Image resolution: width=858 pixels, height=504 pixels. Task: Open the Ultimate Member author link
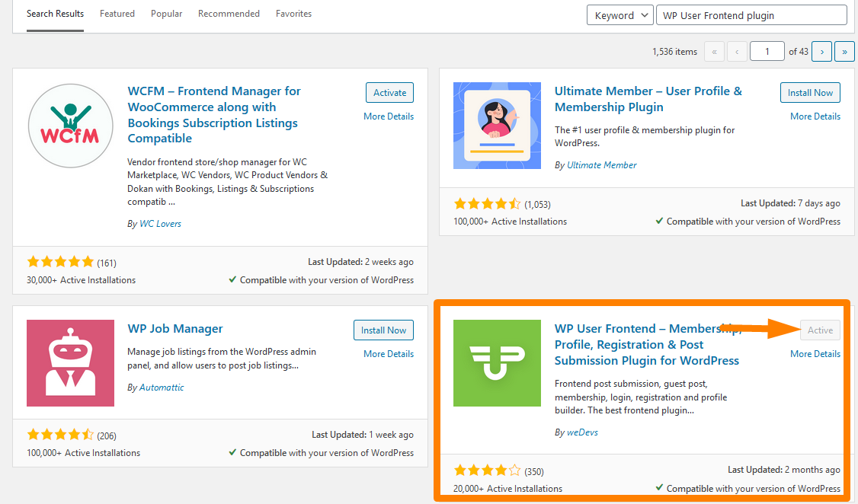(602, 165)
